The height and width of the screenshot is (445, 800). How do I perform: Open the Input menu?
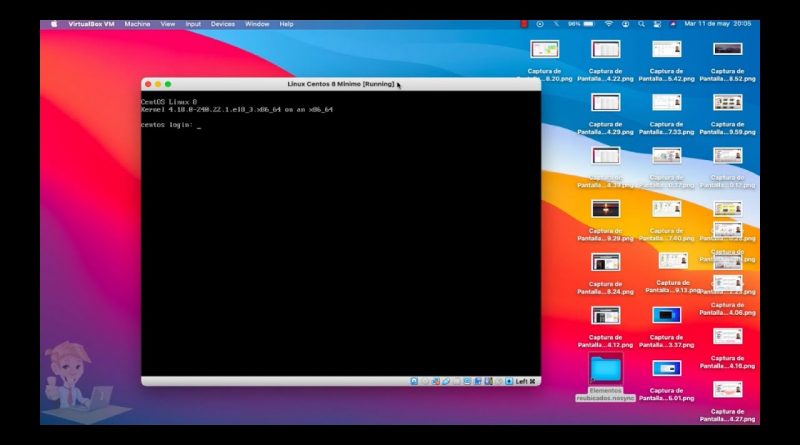click(193, 24)
